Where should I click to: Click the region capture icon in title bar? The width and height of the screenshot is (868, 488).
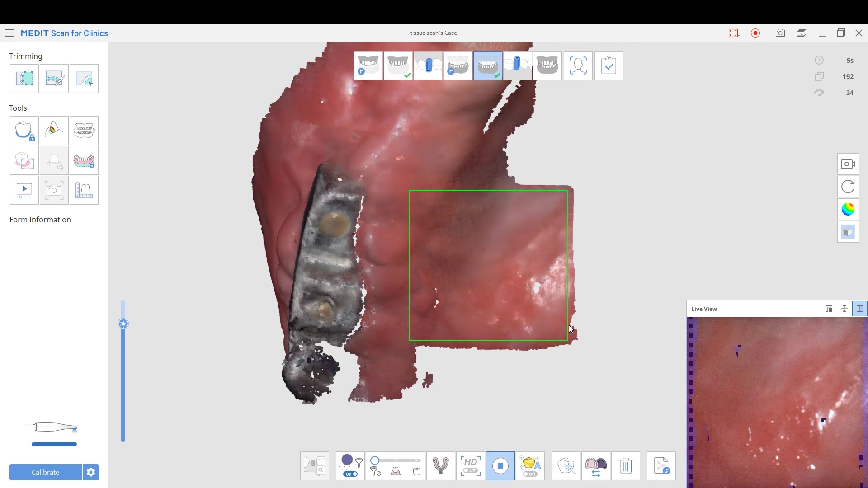coord(734,33)
